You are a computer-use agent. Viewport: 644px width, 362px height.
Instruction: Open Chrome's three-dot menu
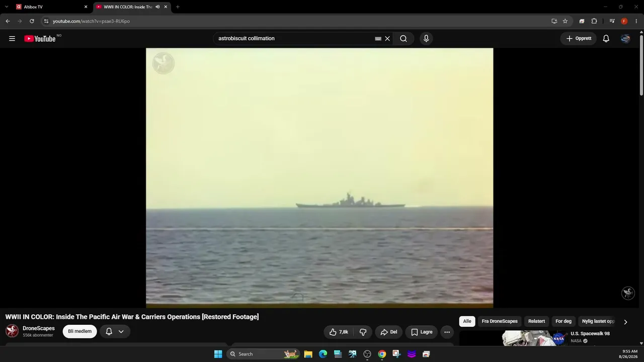pos(636,21)
